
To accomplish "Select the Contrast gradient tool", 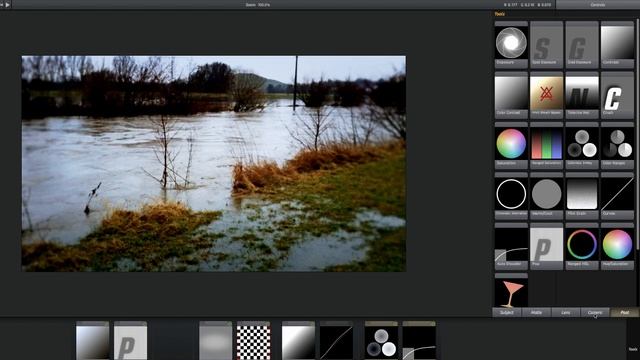I will click(617, 45).
